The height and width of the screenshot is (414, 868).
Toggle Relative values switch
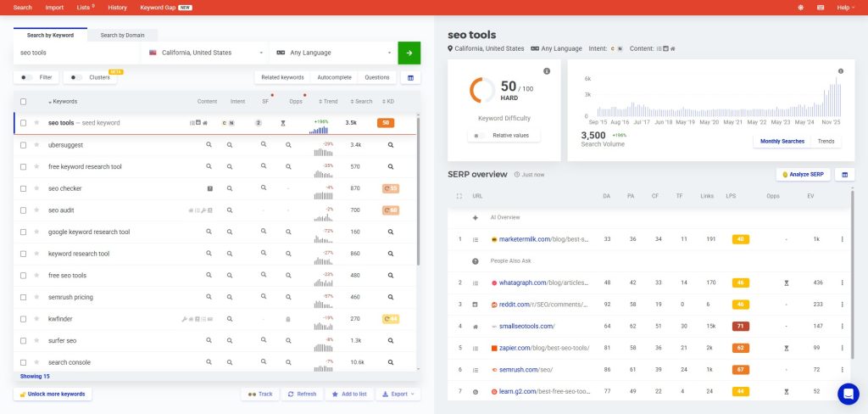pos(480,135)
